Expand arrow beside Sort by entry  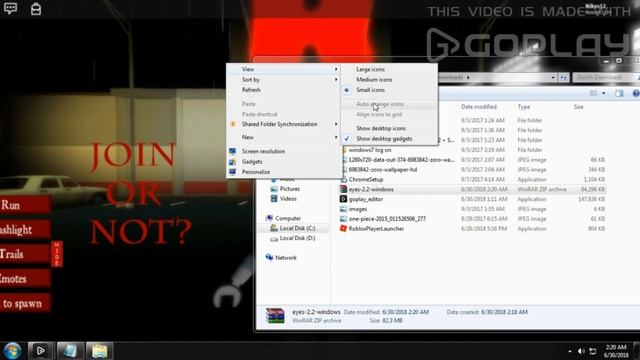(x=336, y=80)
